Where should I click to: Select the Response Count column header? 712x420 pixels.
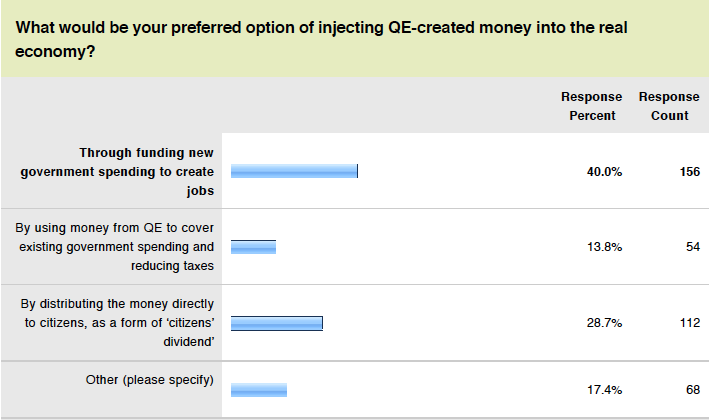(x=669, y=106)
